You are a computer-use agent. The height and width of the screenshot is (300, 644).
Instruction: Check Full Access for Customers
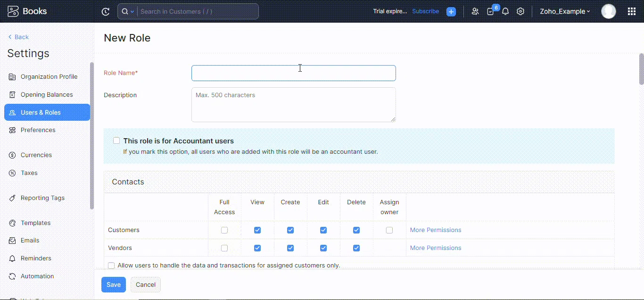click(x=224, y=230)
